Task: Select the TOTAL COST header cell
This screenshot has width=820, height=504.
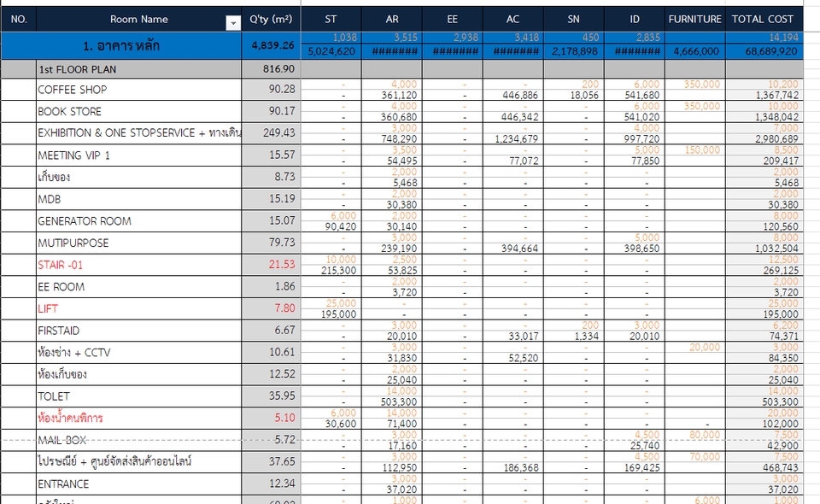Action: click(x=763, y=19)
